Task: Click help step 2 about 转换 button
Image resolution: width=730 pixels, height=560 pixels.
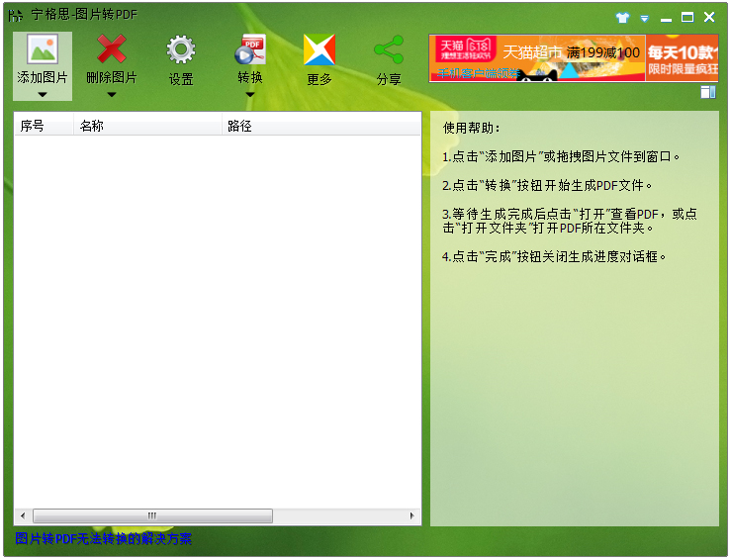Action: [x=547, y=186]
